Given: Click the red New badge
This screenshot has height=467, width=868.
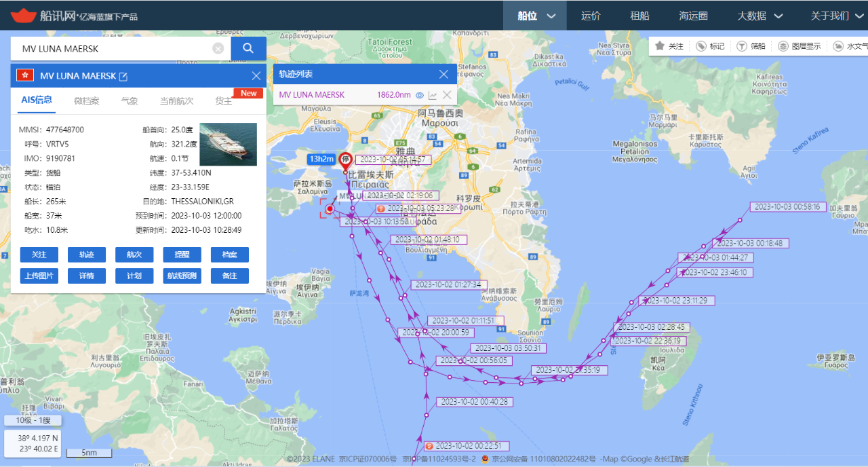Looking at the screenshot, I should (x=248, y=93).
